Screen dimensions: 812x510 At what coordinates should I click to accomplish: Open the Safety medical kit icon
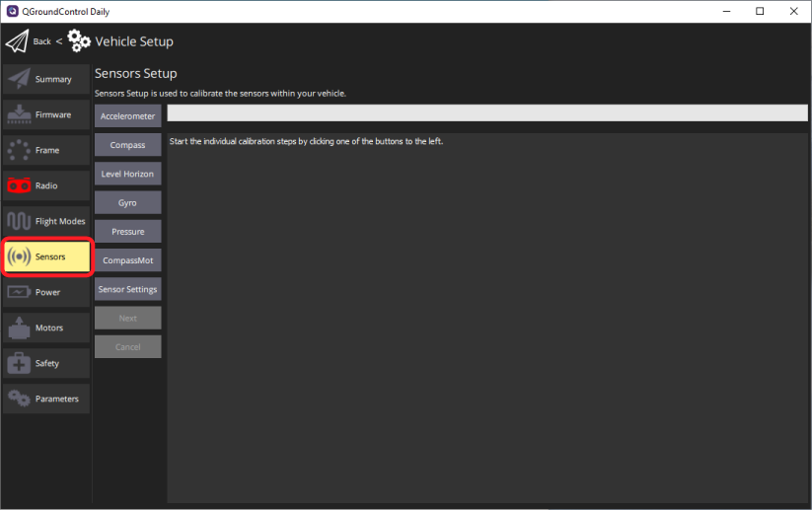click(19, 363)
